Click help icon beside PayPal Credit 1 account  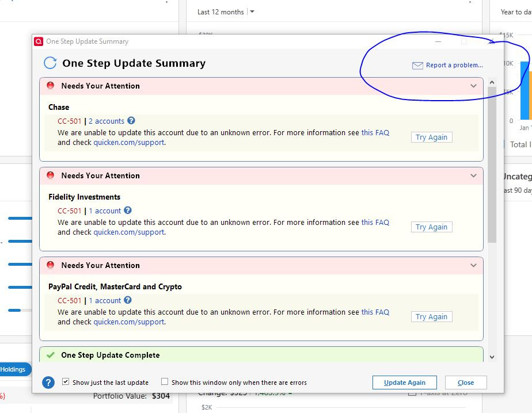(128, 300)
